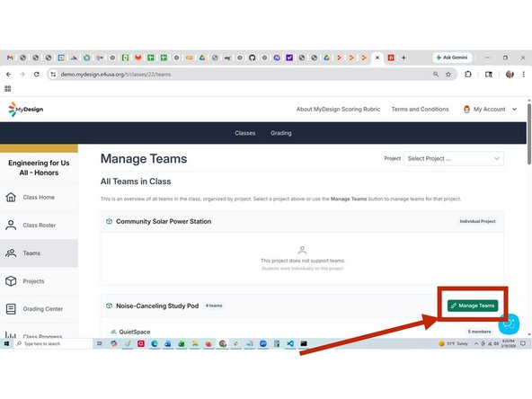This screenshot has height=399, width=532.
Task: Open About MyDesign Scoring Rubric link
Action: click(338, 110)
